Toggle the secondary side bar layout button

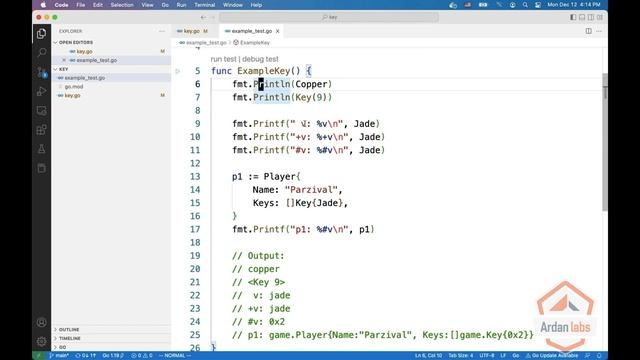click(591, 17)
